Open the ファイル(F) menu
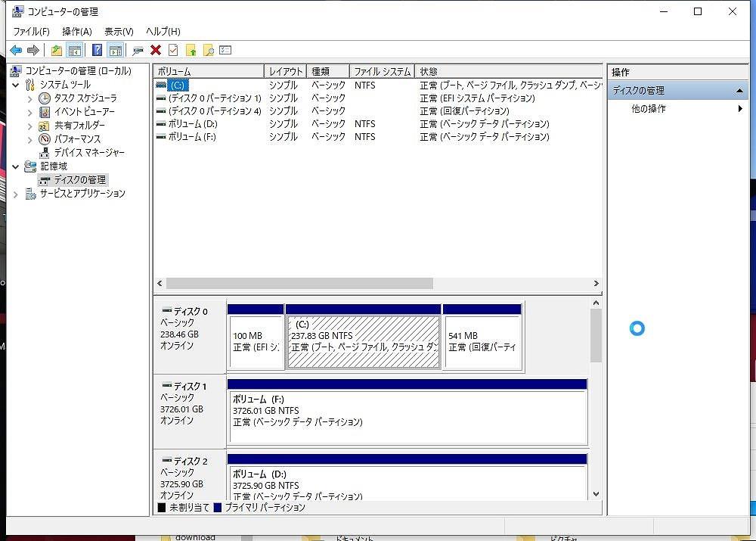The image size is (756, 541). point(31,31)
